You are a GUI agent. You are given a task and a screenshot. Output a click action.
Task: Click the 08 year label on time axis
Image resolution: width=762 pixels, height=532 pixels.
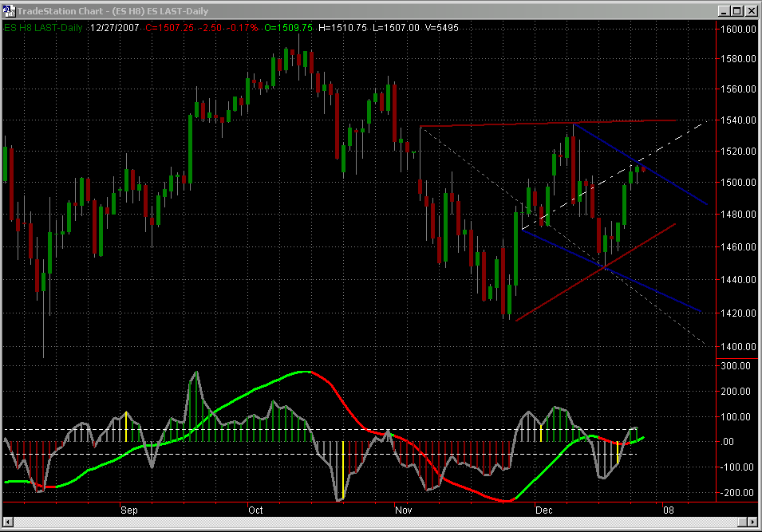(x=669, y=510)
